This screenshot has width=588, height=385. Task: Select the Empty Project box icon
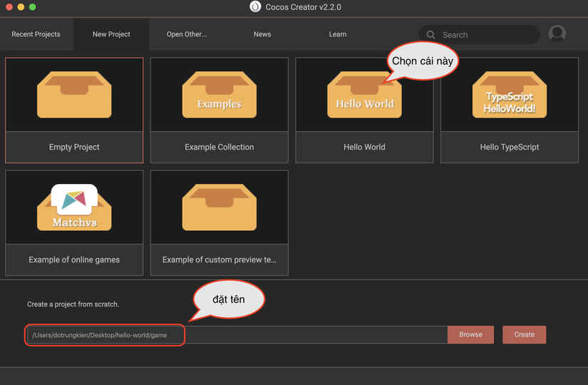tap(74, 95)
